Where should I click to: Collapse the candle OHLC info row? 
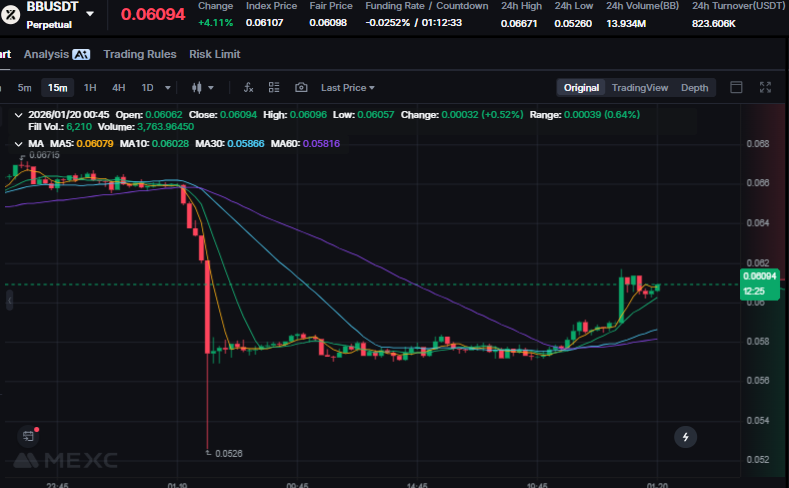click(x=19, y=115)
